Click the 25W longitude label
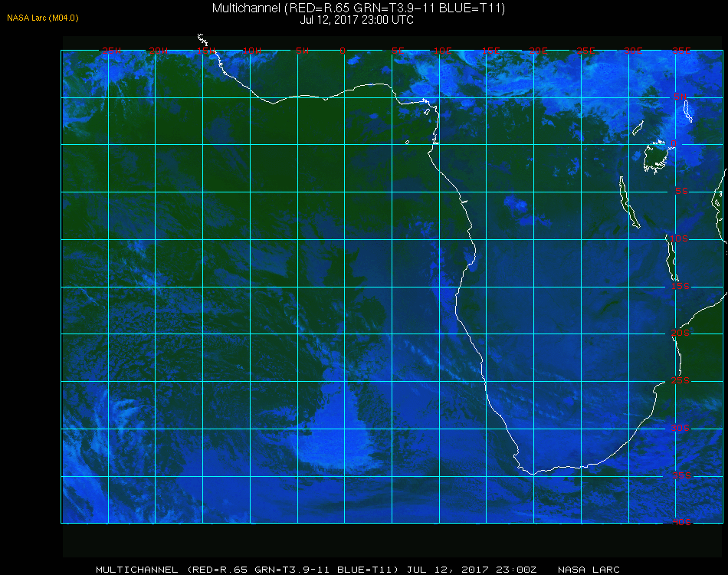 click(111, 51)
